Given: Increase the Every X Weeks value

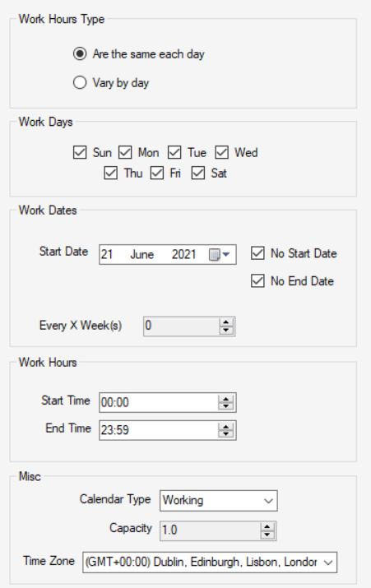Looking at the screenshot, I should (226, 322).
